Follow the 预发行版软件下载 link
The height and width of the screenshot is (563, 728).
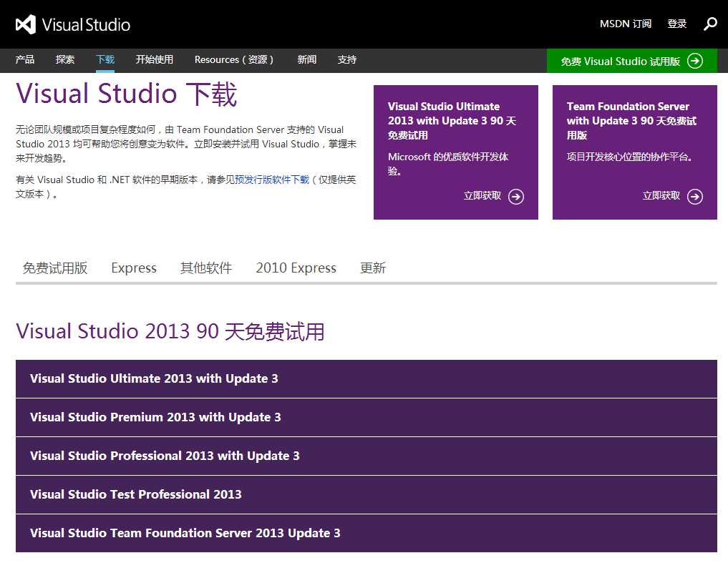pos(272,180)
